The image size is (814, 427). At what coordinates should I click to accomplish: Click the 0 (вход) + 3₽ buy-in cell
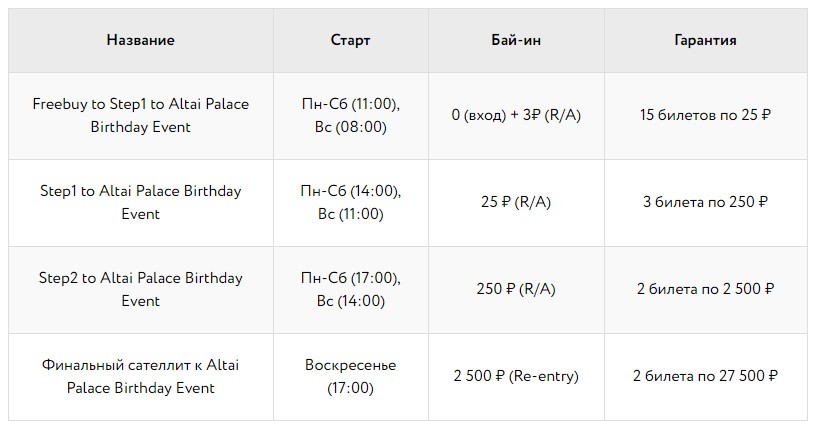pos(516,115)
